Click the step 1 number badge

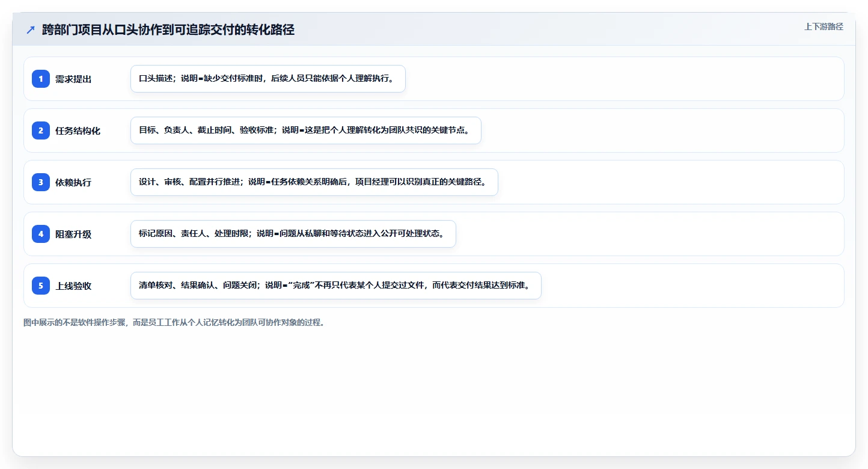pyautogui.click(x=41, y=79)
